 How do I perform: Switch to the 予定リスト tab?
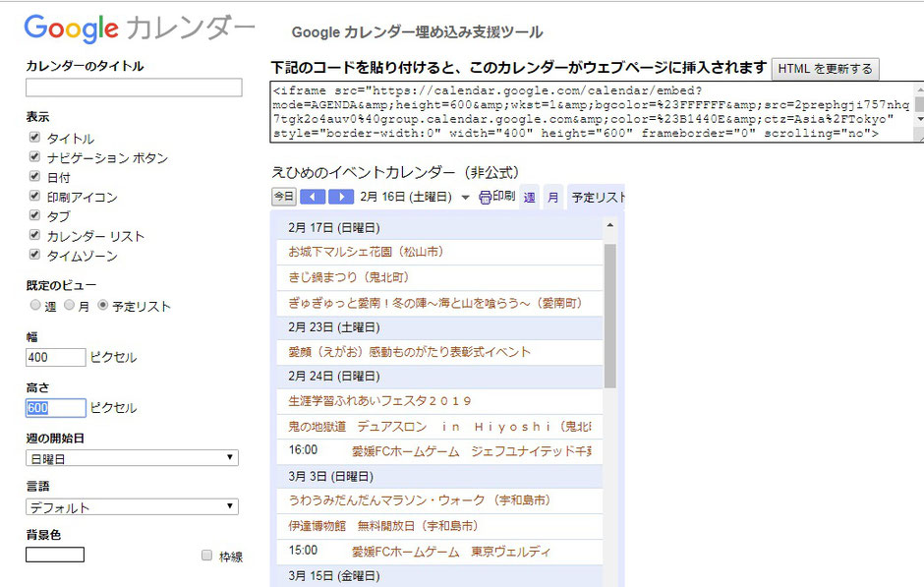pyautogui.click(x=597, y=198)
